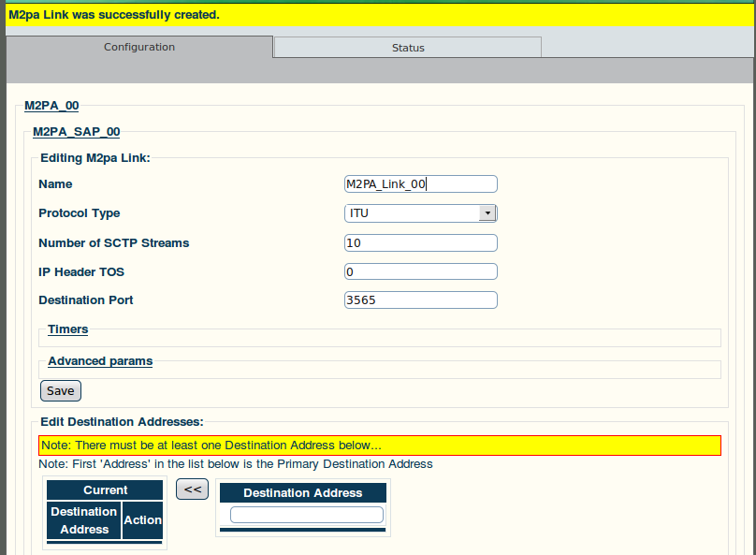Click the Current table header
756x555 pixels.
[x=105, y=489]
